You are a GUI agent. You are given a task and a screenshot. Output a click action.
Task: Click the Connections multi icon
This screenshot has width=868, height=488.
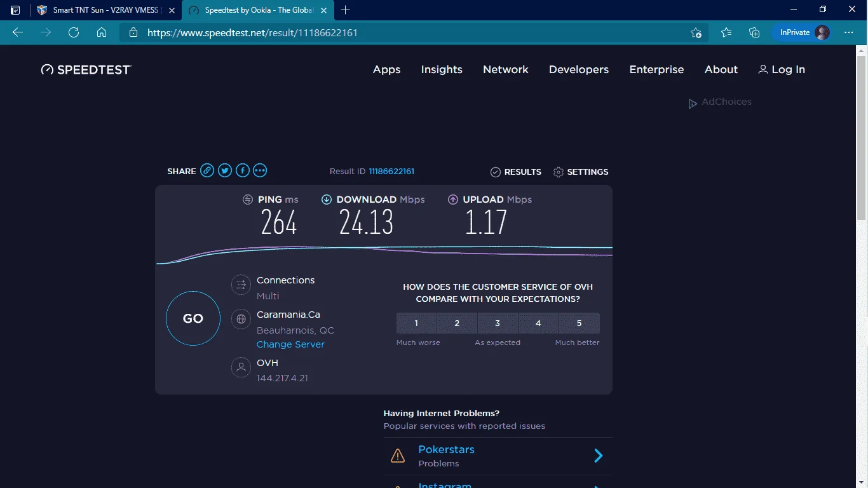point(241,285)
